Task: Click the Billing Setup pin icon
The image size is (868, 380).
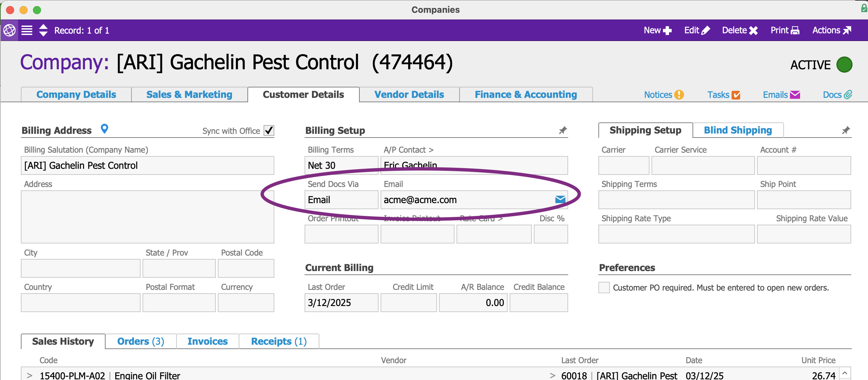Action: coord(563,130)
